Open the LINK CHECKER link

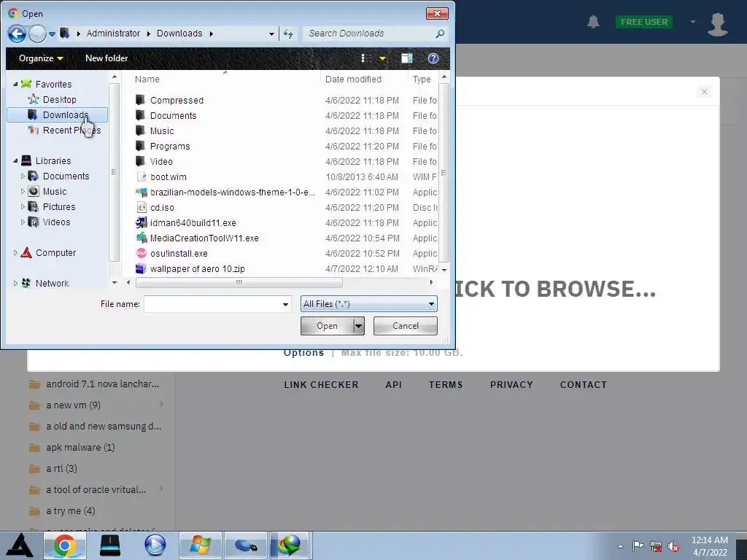coord(321,385)
